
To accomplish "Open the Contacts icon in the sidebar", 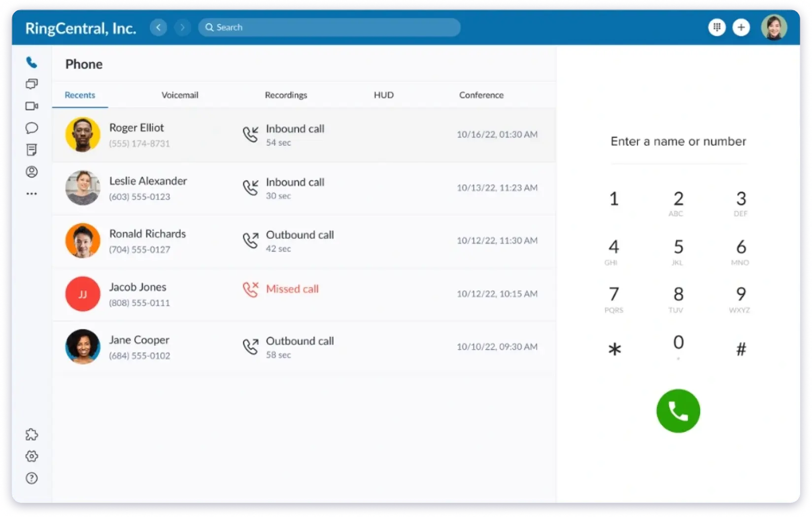I will coord(32,172).
